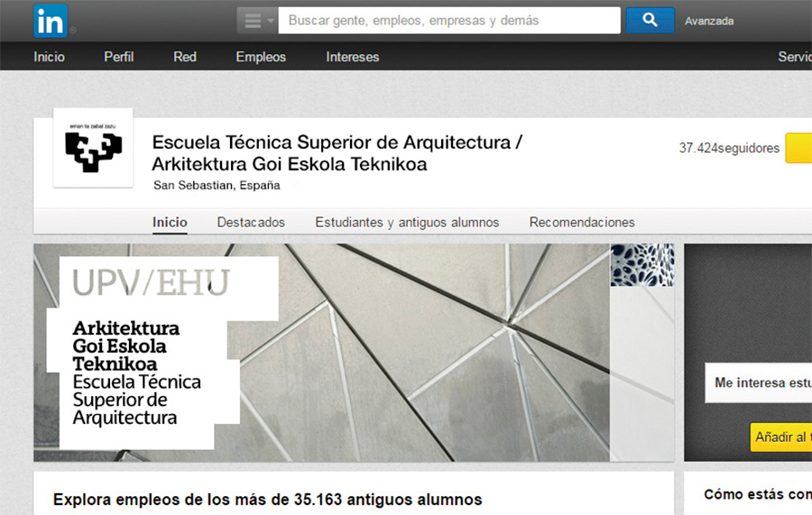Open Estudiantes y antiguos alumnos tab
The image size is (812, 515).
coord(407,222)
